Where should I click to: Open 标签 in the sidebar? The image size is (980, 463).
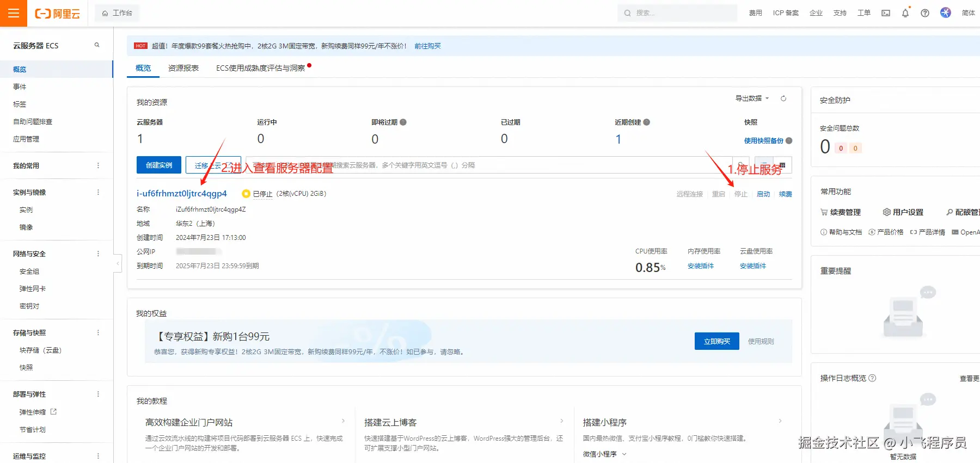(20, 104)
